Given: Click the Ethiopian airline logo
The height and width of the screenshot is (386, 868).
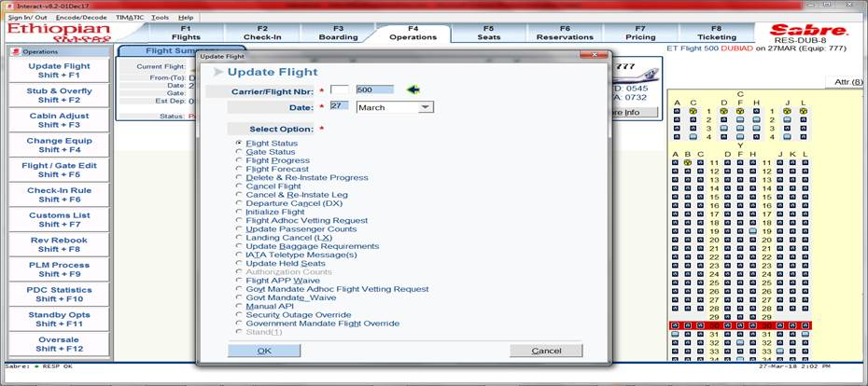Looking at the screenshot, I should pyautogui.click(x=59, y=33).
